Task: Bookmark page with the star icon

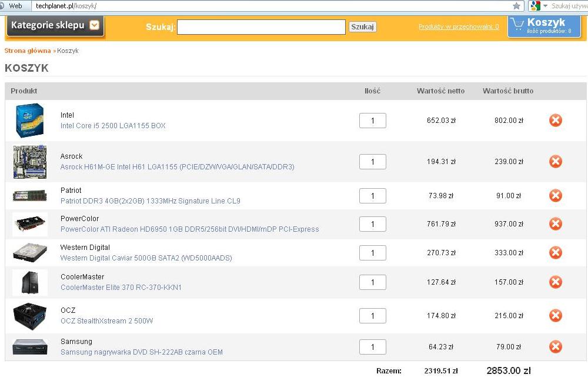Action: pos(516,6)
